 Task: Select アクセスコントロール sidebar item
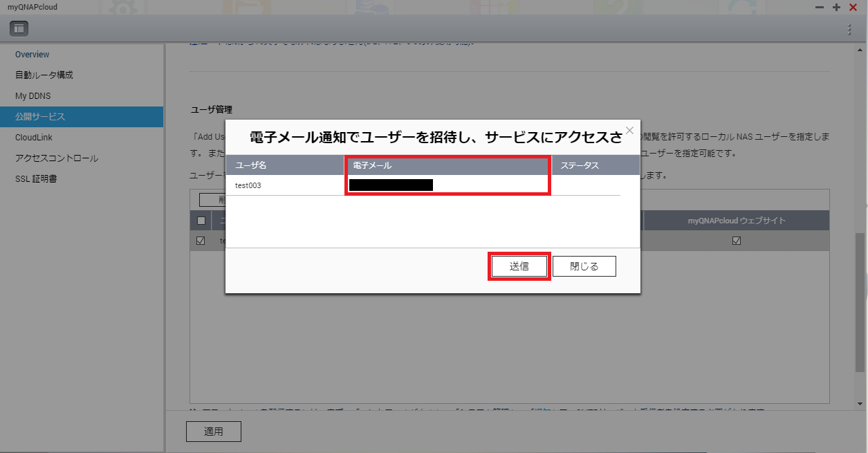57,158
